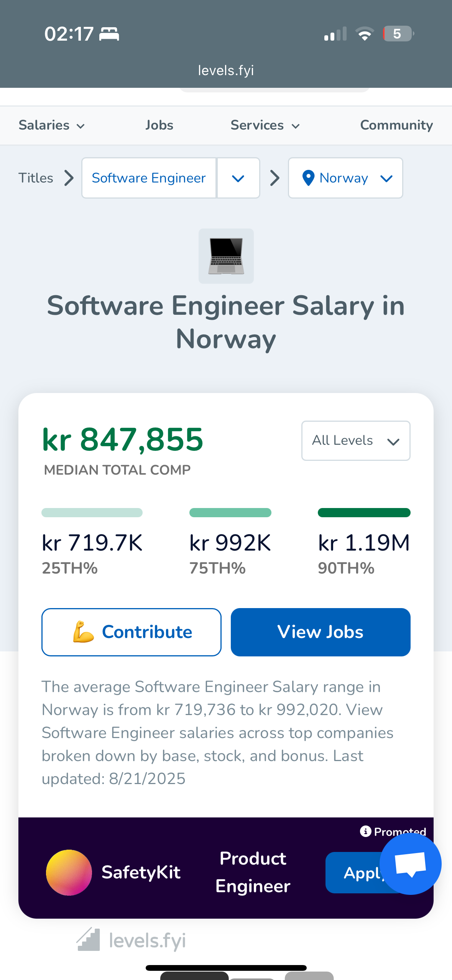This screenshot has height=980, width=452.
Task: Tap the Wi-Fi status icon
Action: pyautogui.click(x=365, y=34)
